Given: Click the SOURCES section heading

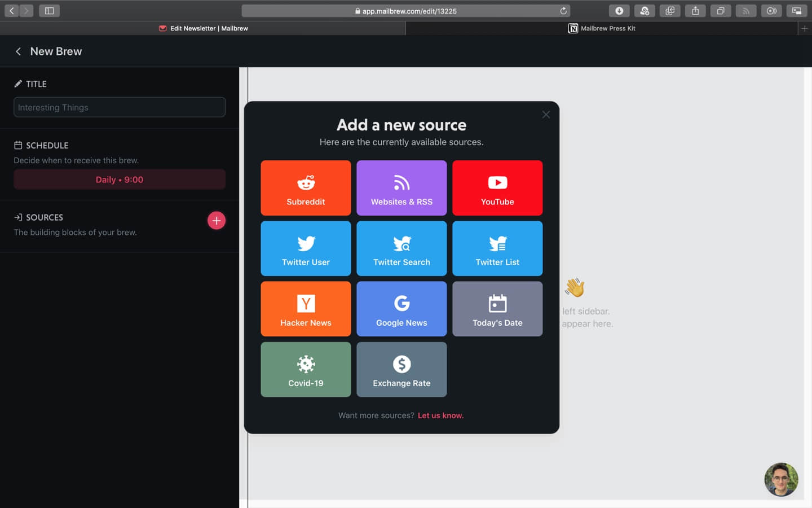Looking at the screenshot, I should point(45,217).
